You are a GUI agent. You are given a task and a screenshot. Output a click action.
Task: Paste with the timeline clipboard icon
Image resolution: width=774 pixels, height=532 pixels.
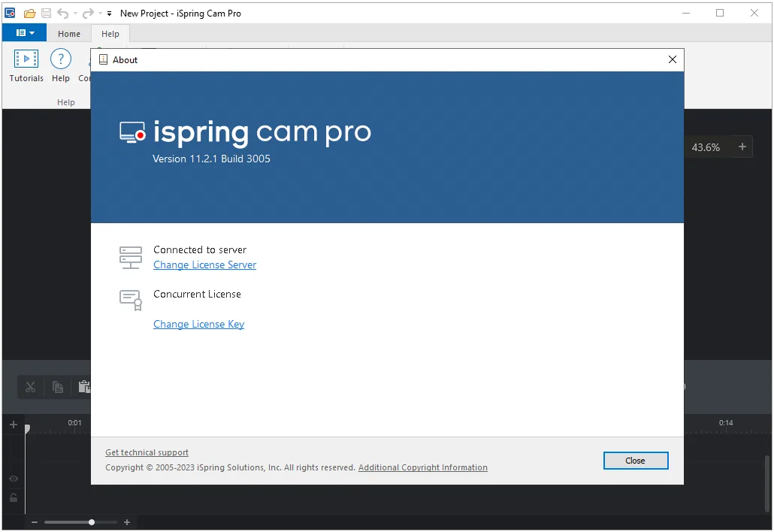[84, 388]
